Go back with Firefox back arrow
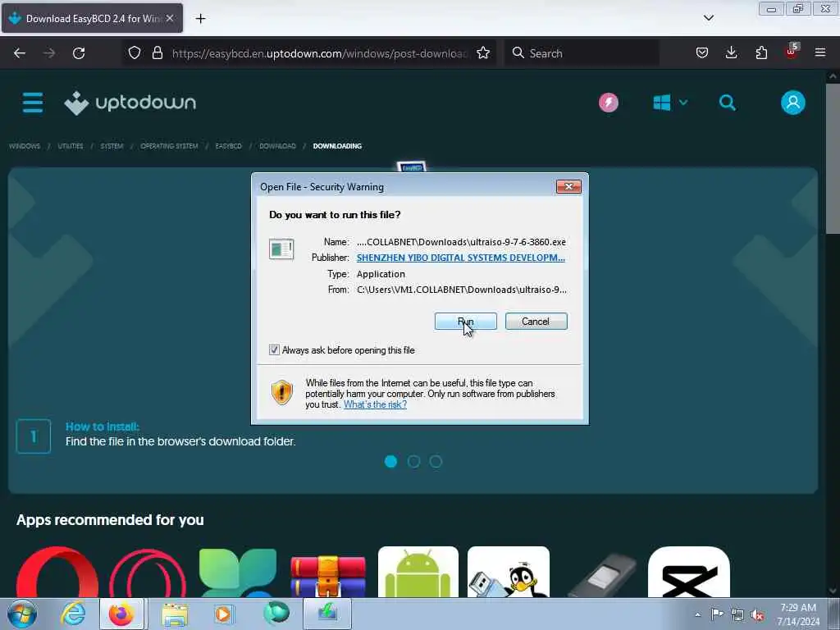The image size is (840, 630). (x=20, y=53)
